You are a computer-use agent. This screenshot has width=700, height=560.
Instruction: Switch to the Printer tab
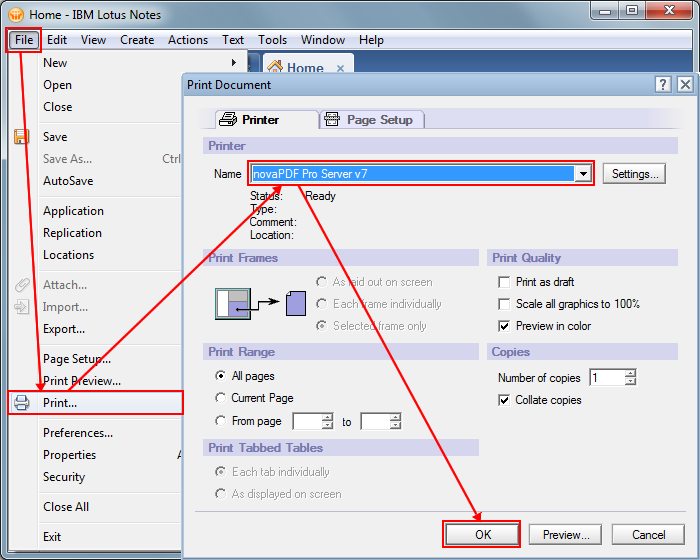point(267,120)
